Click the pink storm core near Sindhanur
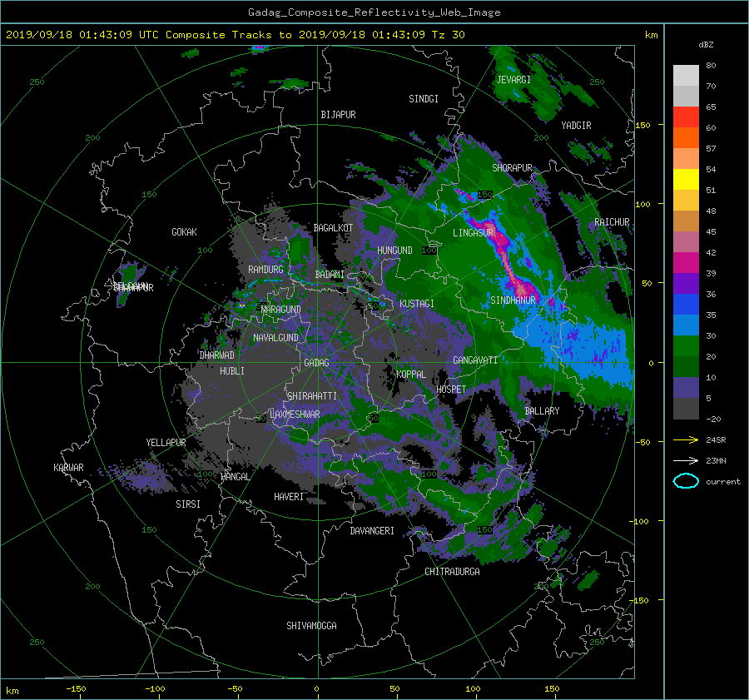This screenshot has width=749, height=700. point(521,289)
